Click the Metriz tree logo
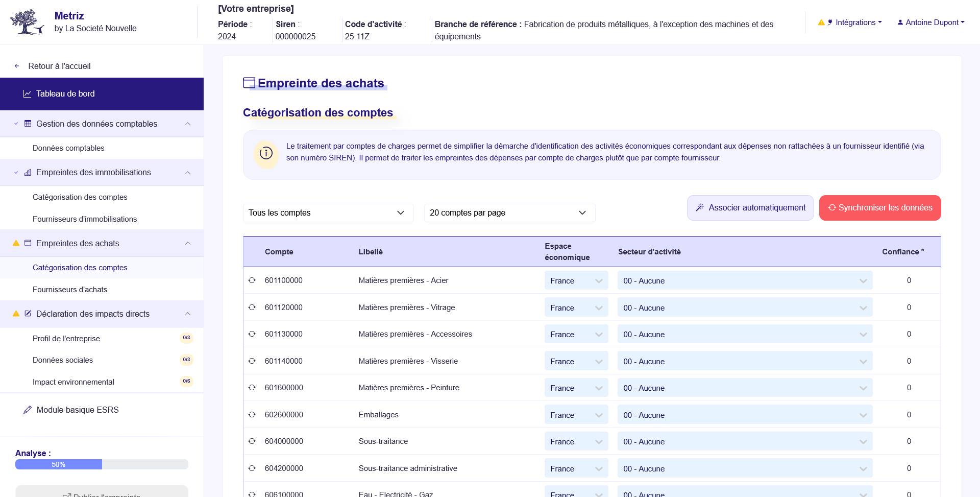Viewport: 980px width, 497px height. coord(27,21)
